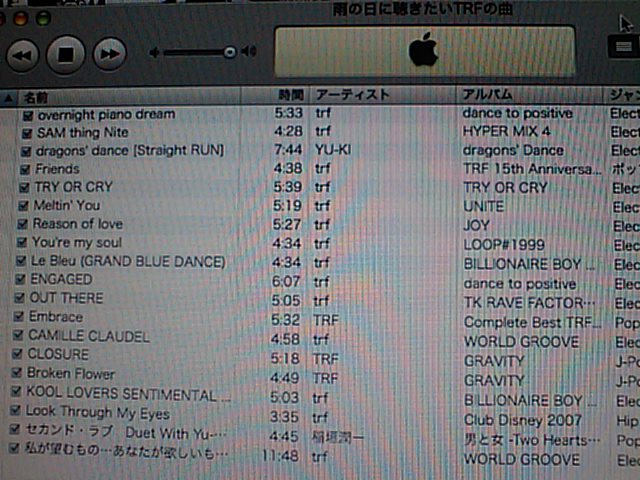Uncheck the Friends track checkbox

tap(25, 170)
